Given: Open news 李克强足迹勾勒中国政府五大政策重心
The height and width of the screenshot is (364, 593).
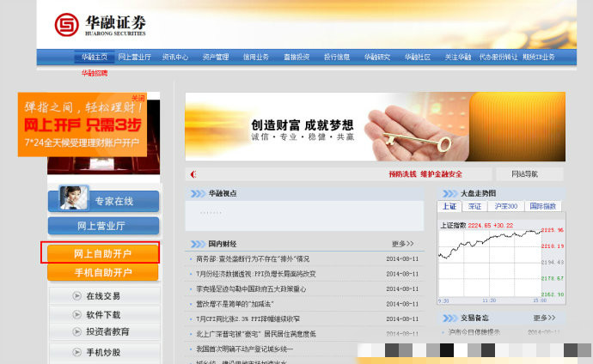Looking at the screenshot, I should click(251, 289).
